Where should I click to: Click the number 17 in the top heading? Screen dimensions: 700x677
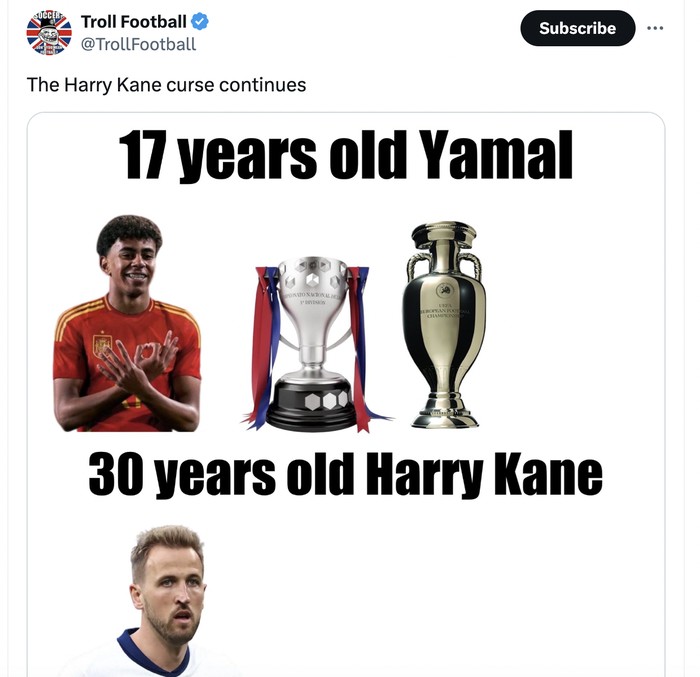tap(144, 156)
